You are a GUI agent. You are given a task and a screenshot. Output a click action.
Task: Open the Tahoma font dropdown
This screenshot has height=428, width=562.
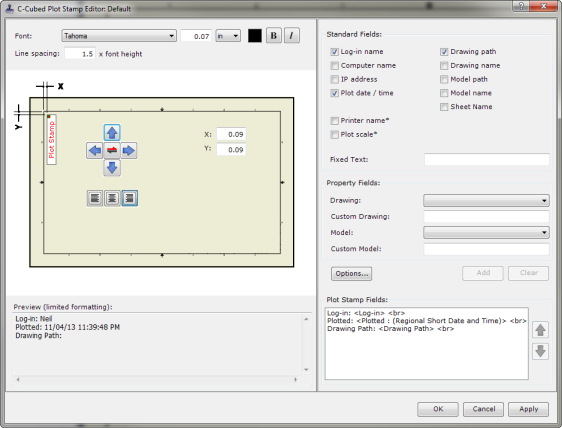tap(119, 36)
